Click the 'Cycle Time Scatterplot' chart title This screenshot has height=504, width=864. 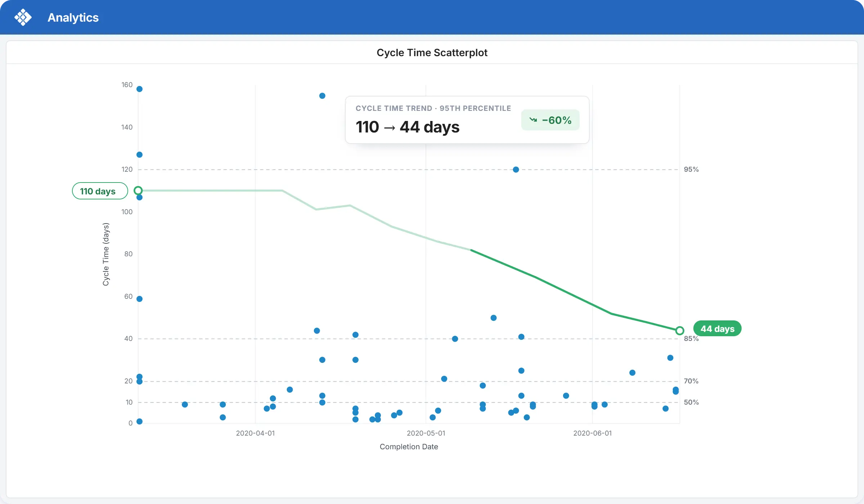coord(432,53)
